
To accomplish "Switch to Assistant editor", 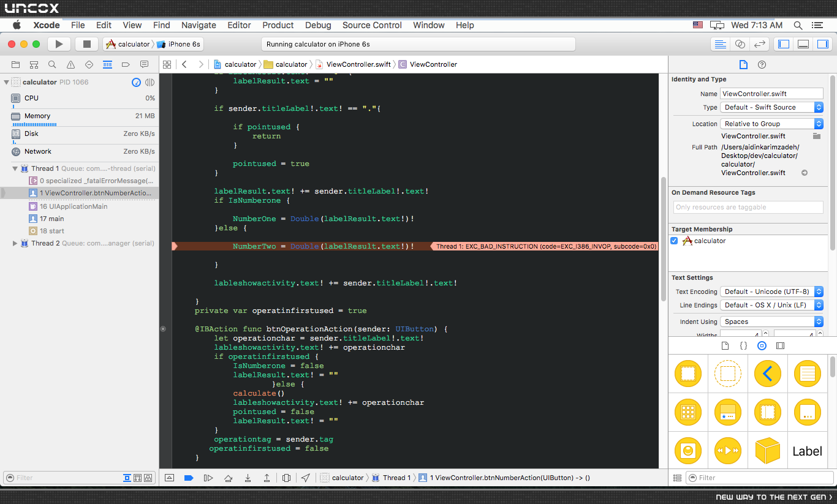I will point(740,44).
